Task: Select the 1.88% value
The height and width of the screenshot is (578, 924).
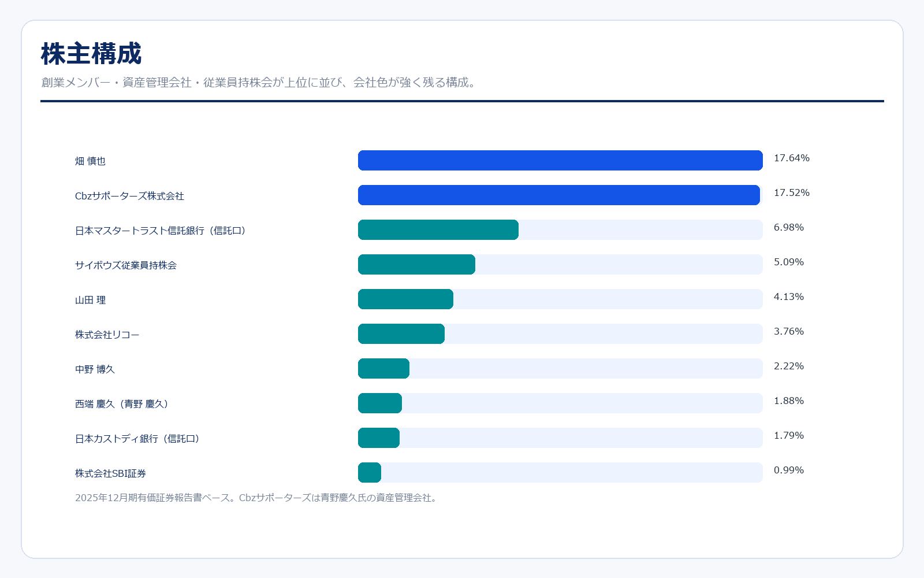Action: click(789, 401)
